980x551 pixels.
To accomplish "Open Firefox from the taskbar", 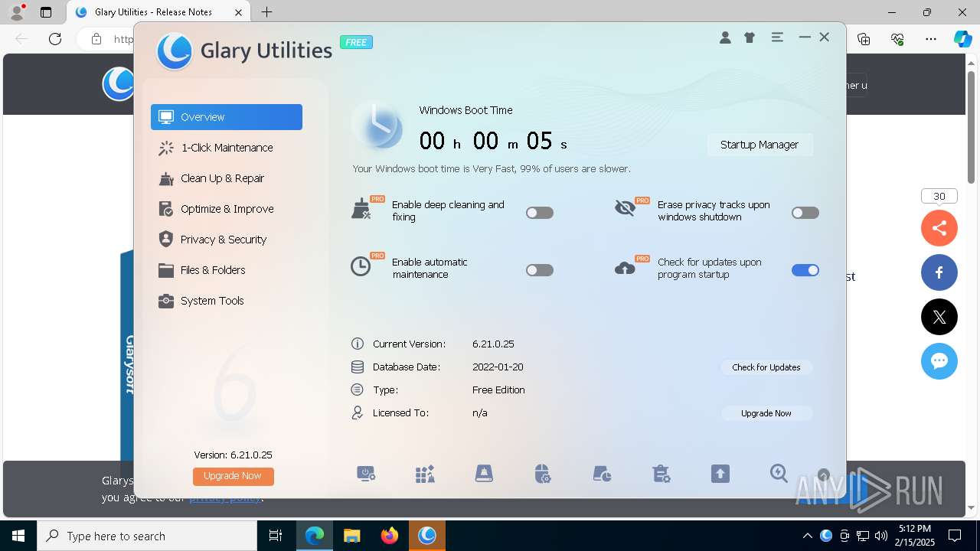I will click(390, 536).
